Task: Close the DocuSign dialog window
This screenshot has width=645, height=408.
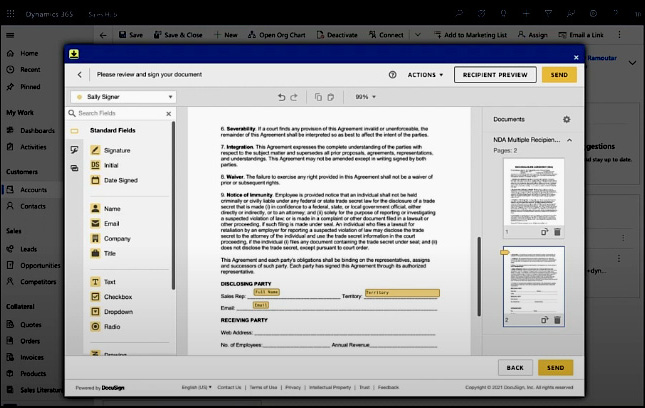Action: coord(576,58)
